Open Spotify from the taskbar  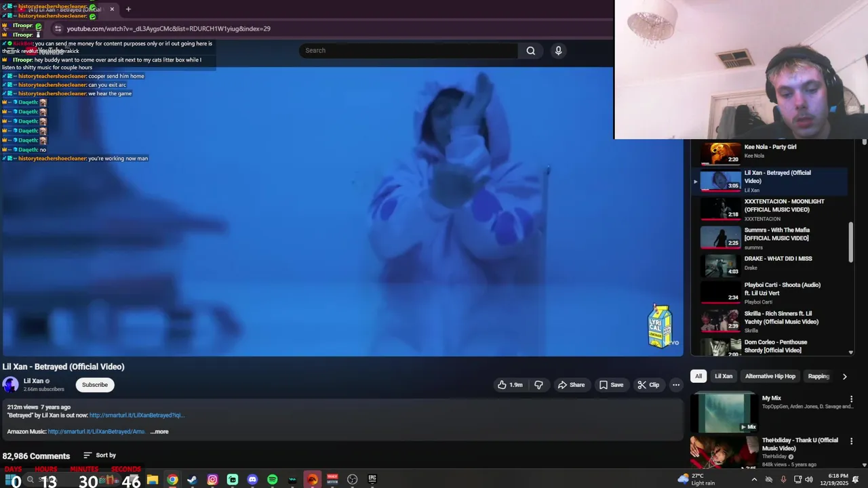pyautogui.click(x=272, y=480)
